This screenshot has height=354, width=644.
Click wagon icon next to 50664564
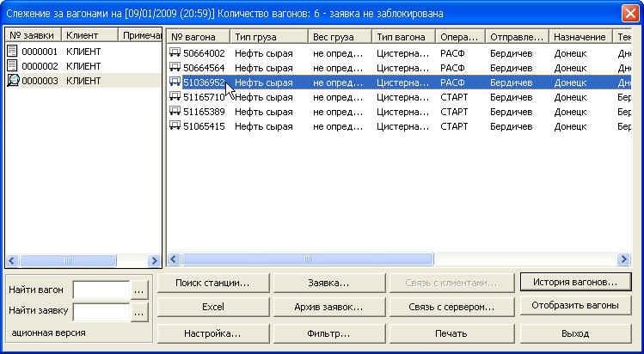point(175,67)
